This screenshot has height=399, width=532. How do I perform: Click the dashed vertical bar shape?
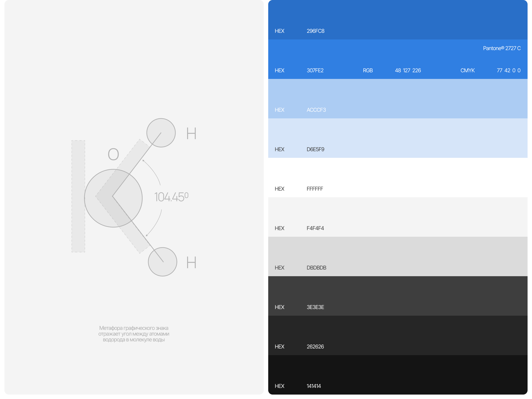[x=78, y=196]
